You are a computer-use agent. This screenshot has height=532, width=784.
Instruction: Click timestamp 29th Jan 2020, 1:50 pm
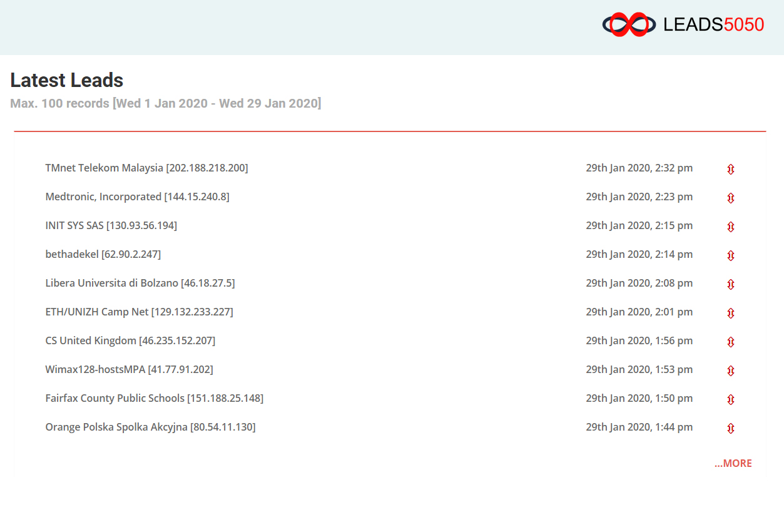[x=639, y=398]
